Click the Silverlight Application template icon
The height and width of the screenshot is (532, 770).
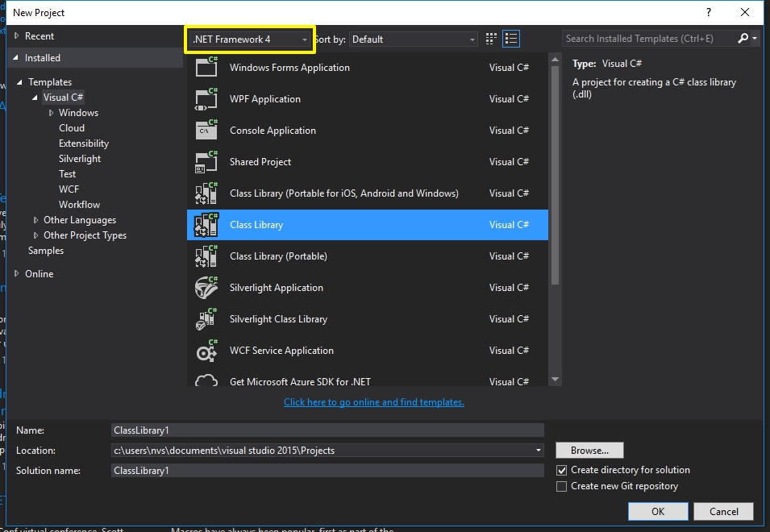click(206, 287)
